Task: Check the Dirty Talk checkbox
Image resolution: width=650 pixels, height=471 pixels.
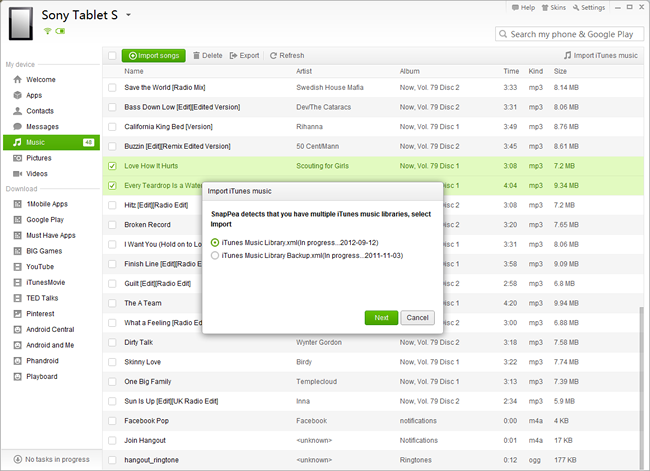Action: 112,342
